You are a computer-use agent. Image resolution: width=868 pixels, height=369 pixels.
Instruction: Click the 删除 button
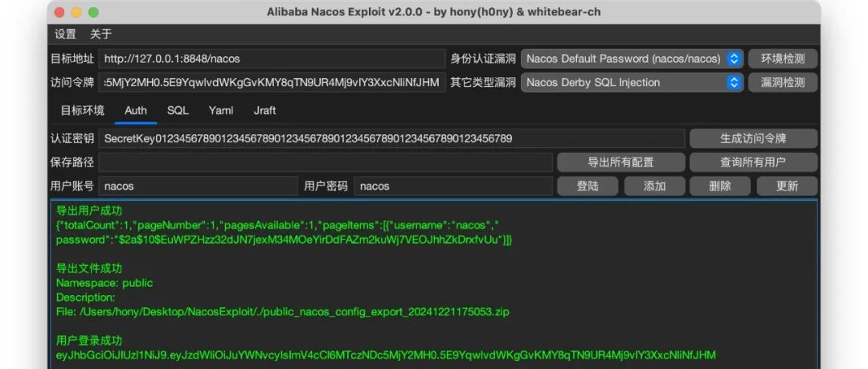coord(720,187)
